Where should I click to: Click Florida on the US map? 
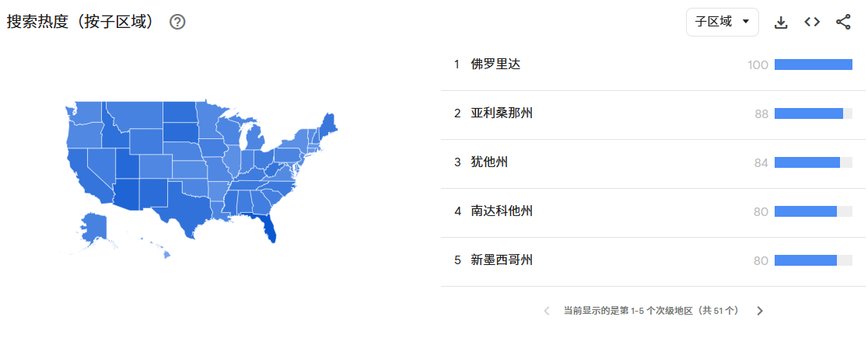[269, 225]
